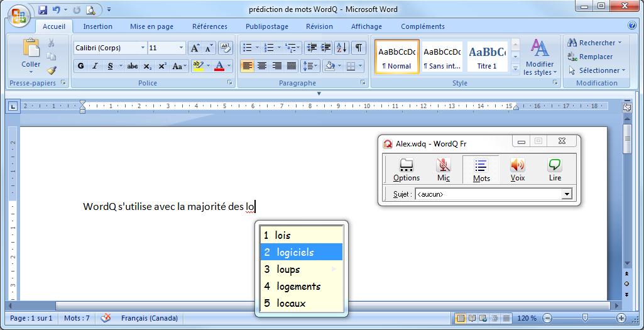Toggle italic formatting
This screenshot has width=644, height=330.
click(x=95, y=66)
